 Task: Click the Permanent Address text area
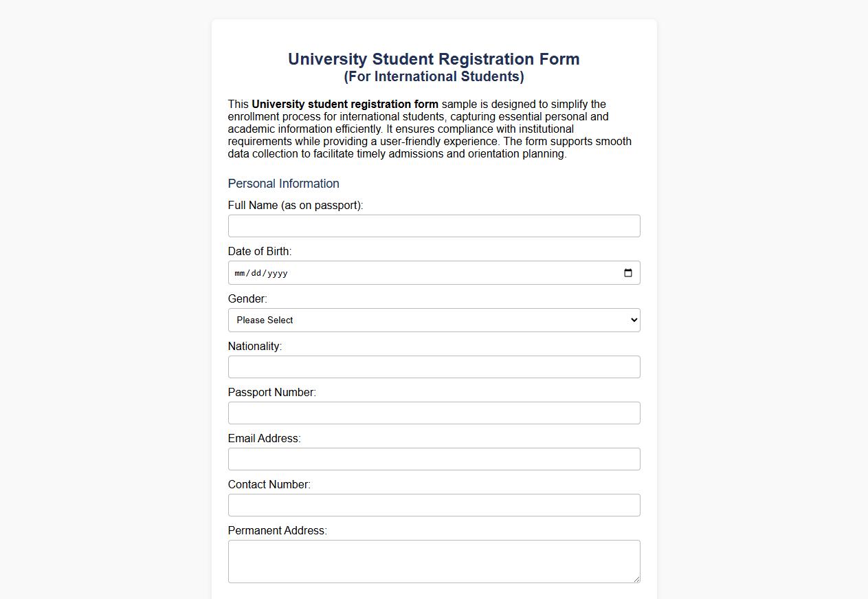click(433, 560)
